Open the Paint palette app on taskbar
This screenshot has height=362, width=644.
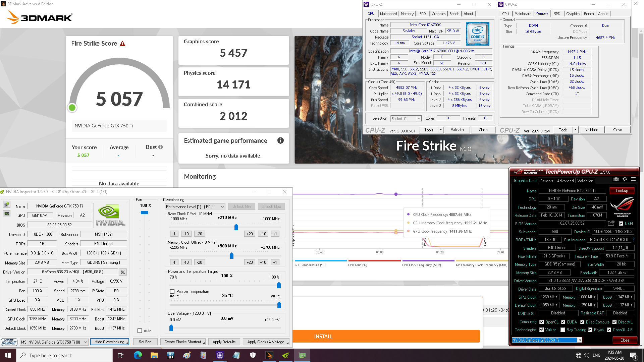[x=187, y=355]
